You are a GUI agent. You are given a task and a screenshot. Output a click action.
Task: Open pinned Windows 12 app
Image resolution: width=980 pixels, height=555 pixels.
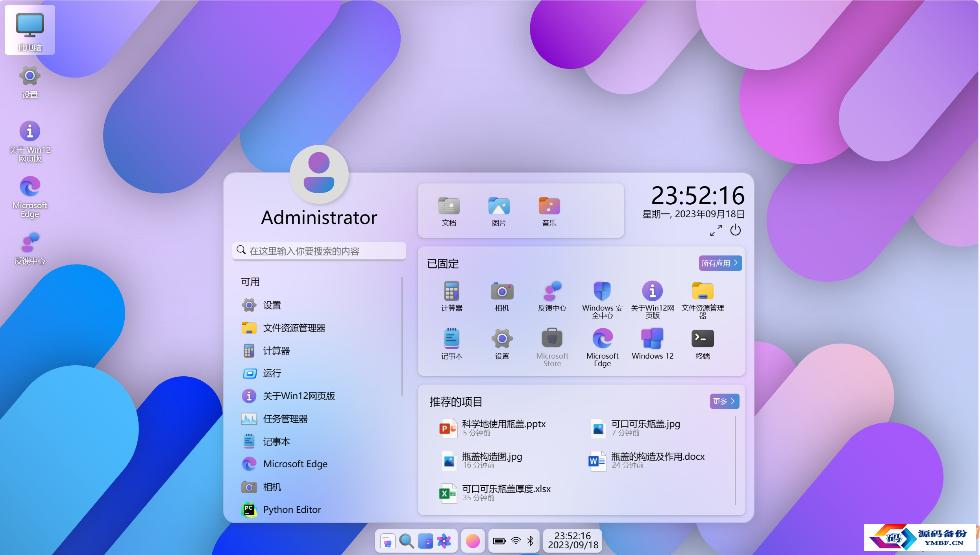click(653, 344)
